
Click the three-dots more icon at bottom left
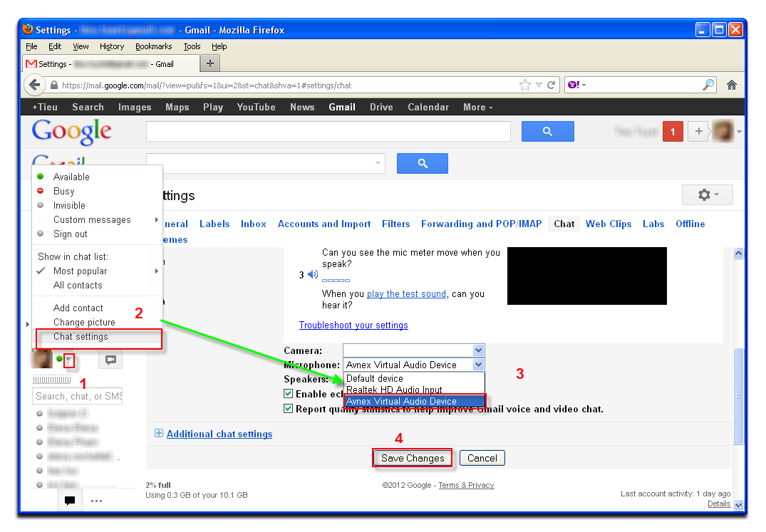pyautogui.click(x=97, y=501)
